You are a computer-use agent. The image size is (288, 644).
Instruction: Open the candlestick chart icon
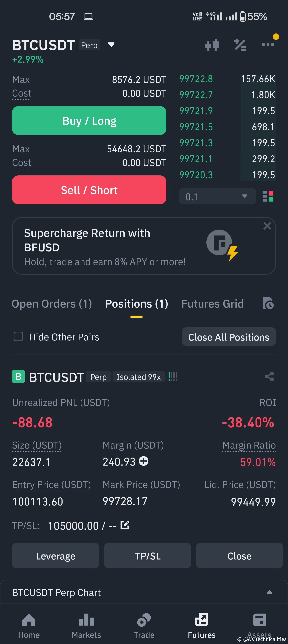coord(212,45)
